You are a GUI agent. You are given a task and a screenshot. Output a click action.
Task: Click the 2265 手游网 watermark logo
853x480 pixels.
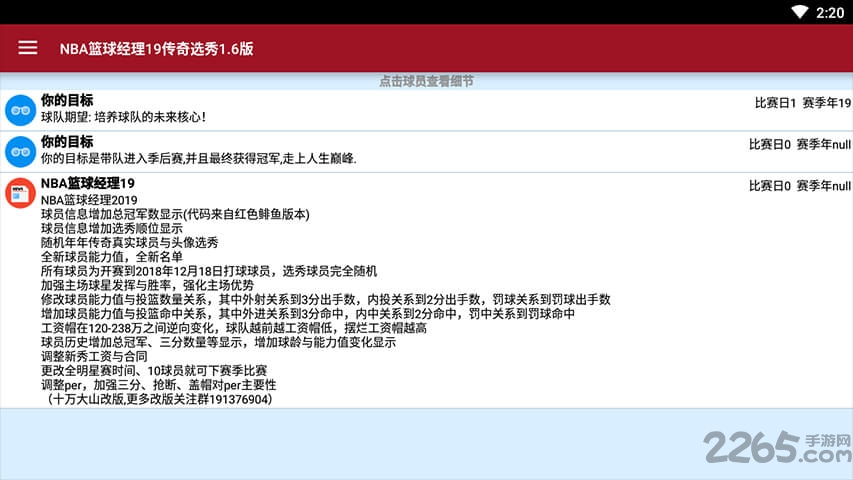point(776,447)
